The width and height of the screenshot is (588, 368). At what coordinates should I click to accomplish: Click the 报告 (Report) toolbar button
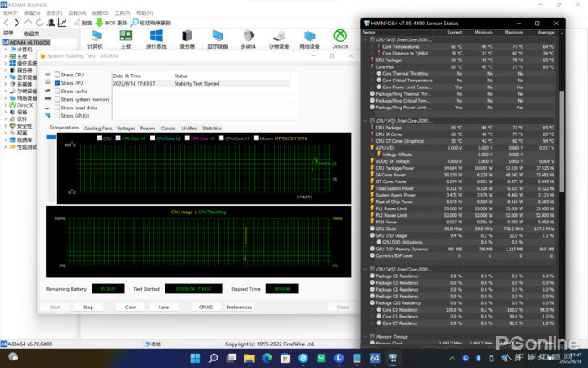(83, 23)
